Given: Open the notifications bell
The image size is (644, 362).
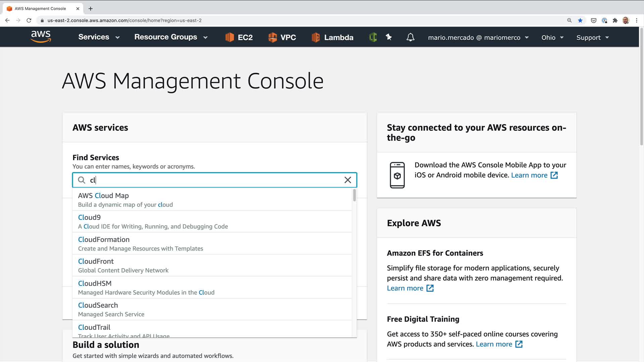Looking at the screenshot, I should pos(410,37).
